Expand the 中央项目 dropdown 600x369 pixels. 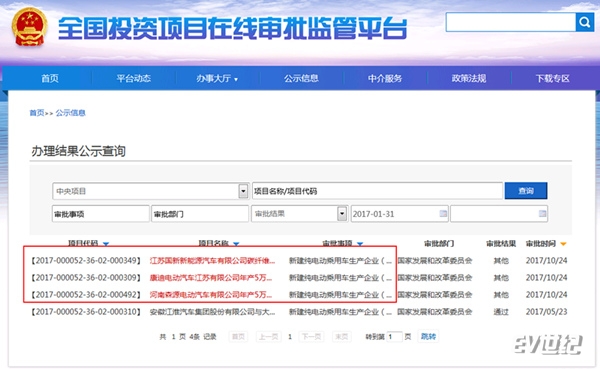pyautogui.click(x=243, y=191)
